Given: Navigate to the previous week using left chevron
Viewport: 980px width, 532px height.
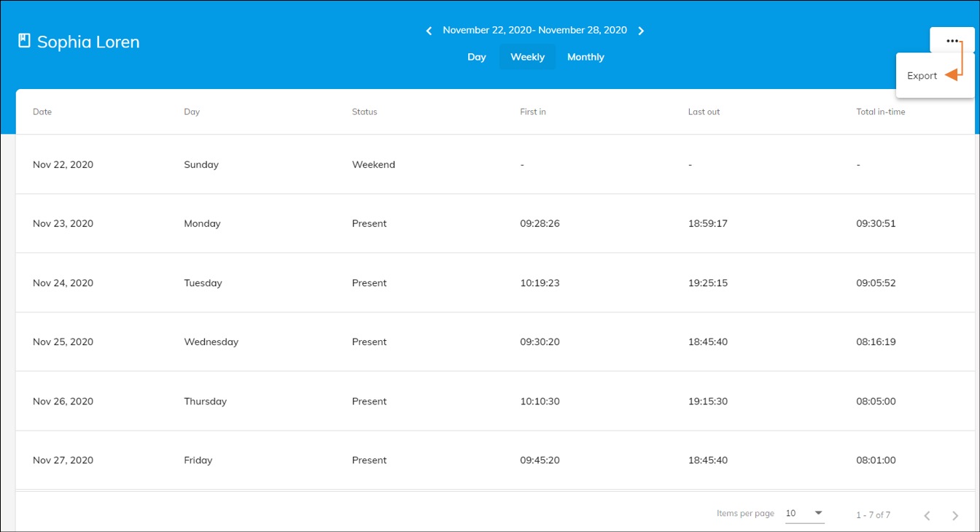Looking at the screenshot, I should [x=429, y=31].
